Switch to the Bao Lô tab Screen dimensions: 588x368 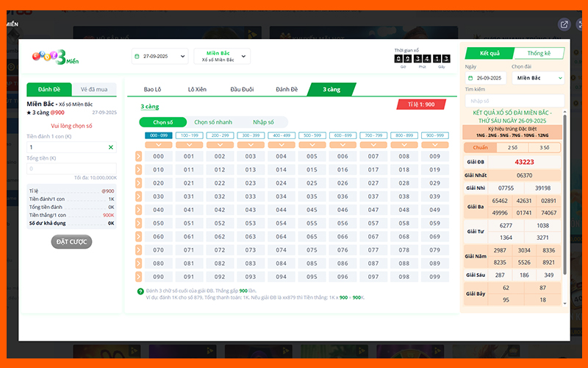click(x=152, y=89)
